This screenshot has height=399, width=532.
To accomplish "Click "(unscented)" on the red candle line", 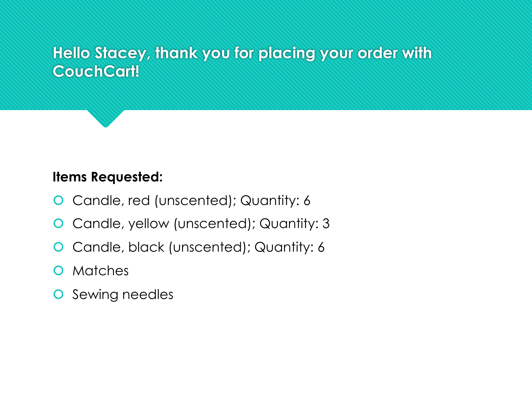I will 194,201.
